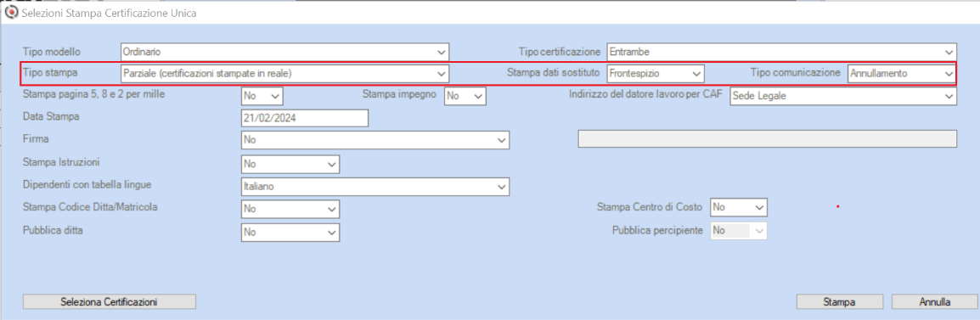Open the Pubblica ditta dropdown
The width and height of the screenshot is (980, 320).
(290, 232)
